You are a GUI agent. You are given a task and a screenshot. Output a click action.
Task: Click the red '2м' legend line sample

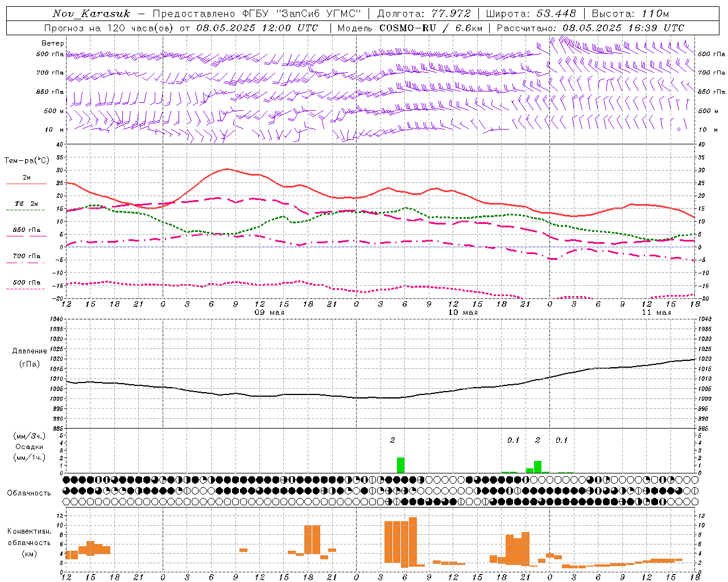26,184
